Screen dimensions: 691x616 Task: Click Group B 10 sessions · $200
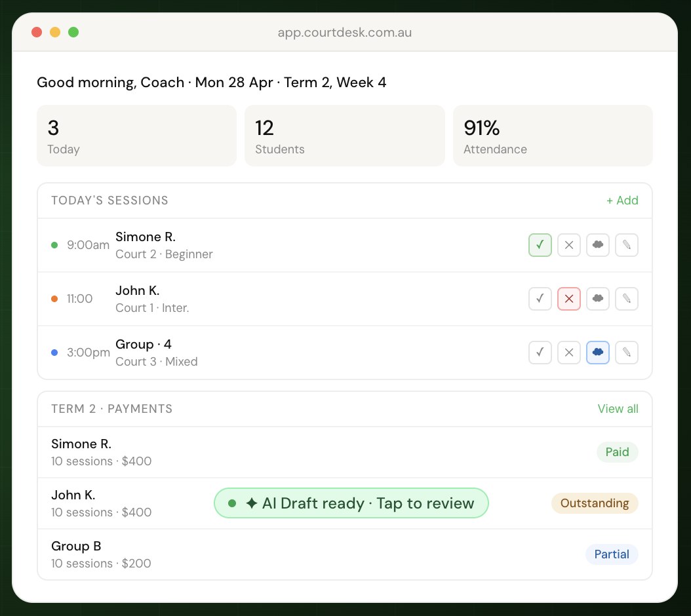click(101, 564)
